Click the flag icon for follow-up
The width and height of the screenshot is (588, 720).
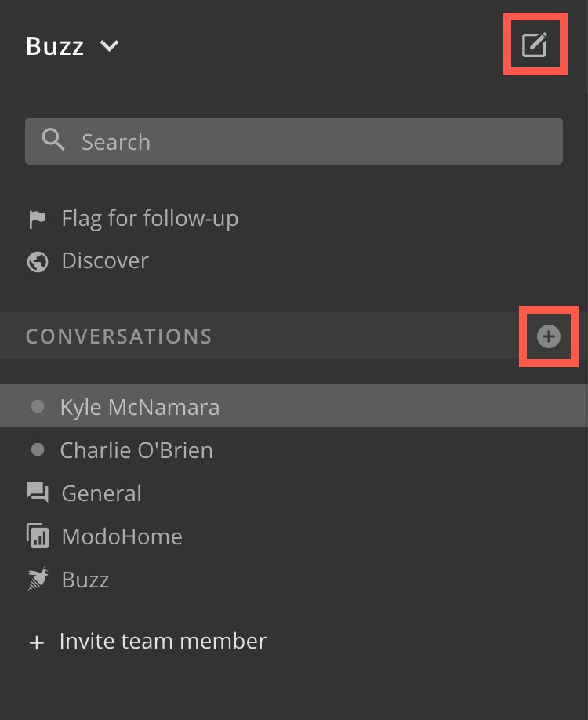tap(37, 219)
